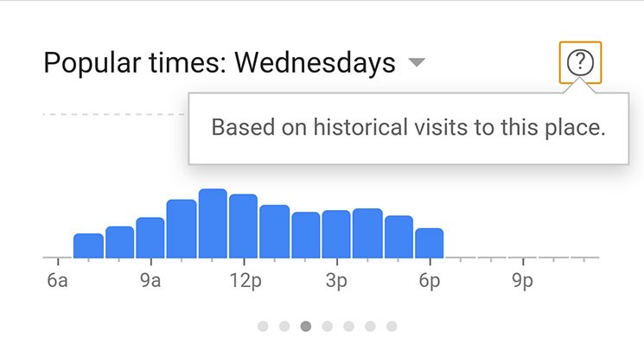This screenshot has width=644, height=363.
Task: Go to the fifth day pagination dot
Action: point(348,327)
